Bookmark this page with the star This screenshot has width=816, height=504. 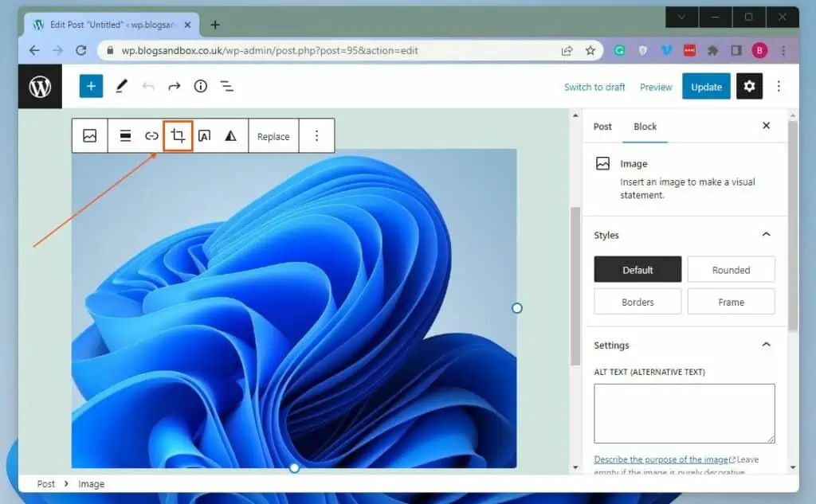click(590, 50)
